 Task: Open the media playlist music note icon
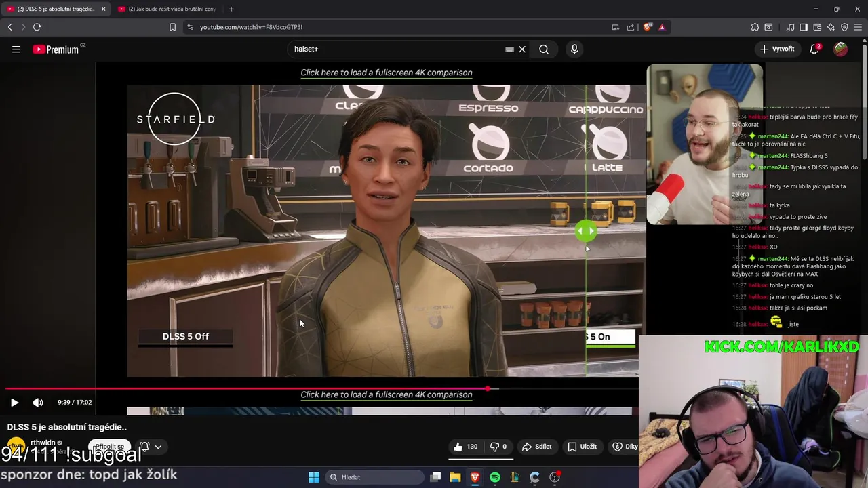[790, 27]
